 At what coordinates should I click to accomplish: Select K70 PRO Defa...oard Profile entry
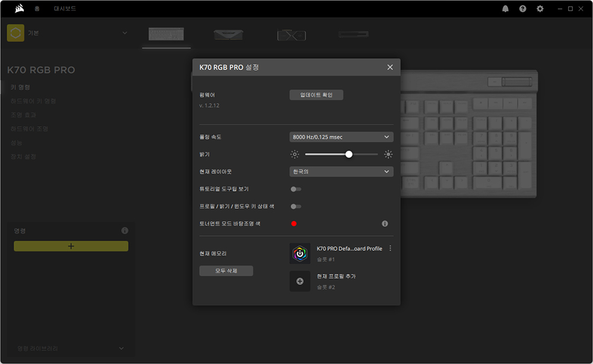click(x=349, y=249)
